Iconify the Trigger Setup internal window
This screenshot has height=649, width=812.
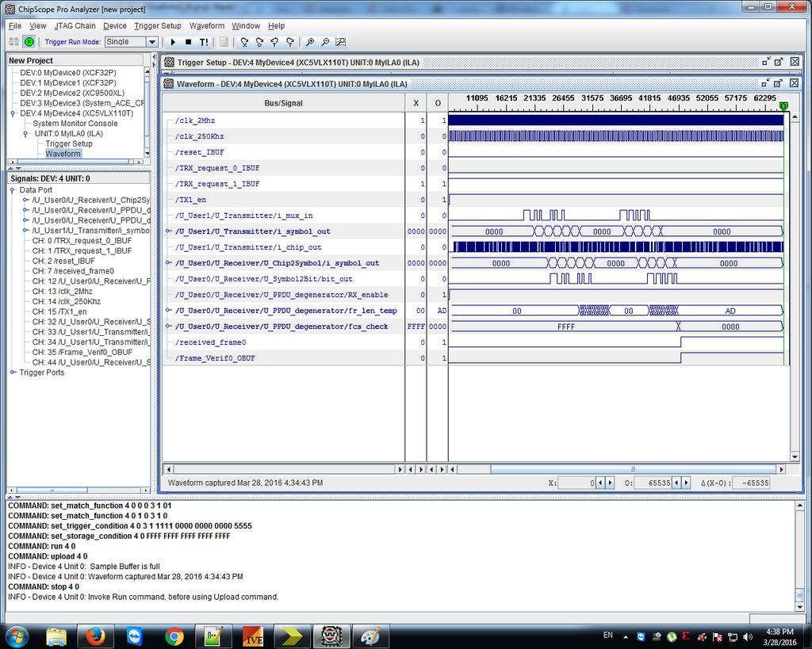tap(766, 62)
